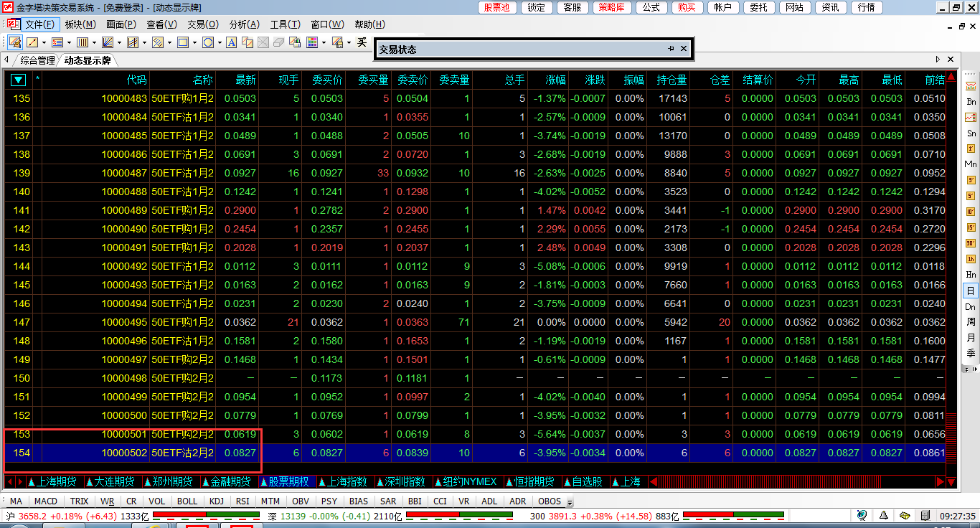Click the buy '买' toolbar icon
Screen dimensions: 980x528
pyautogui.click(x=362, y=43)
